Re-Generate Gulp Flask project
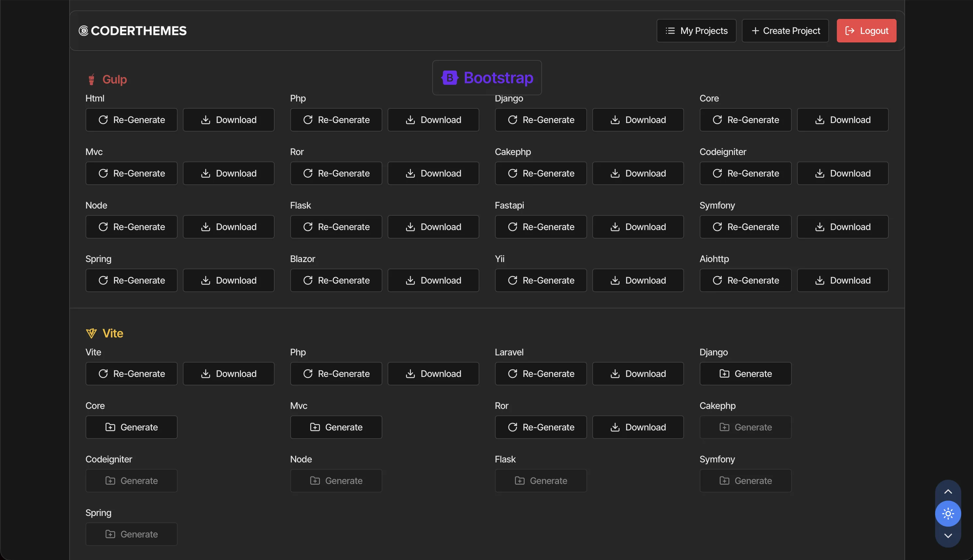The width and height of the screenshot is (973, 560). tap(336, 226)
